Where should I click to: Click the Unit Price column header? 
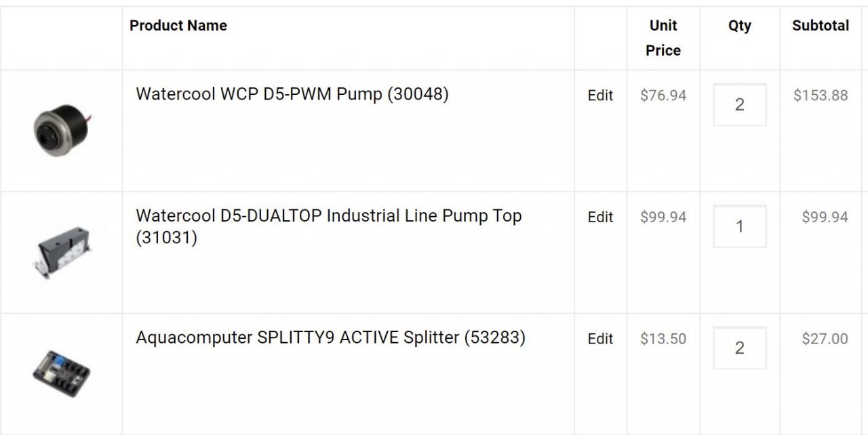tap(663, 38)
